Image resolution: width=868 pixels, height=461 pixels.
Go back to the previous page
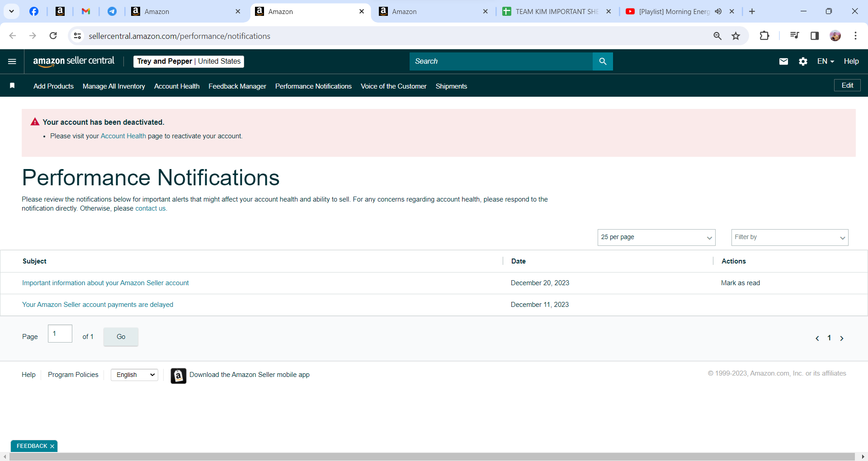[13, 36]
